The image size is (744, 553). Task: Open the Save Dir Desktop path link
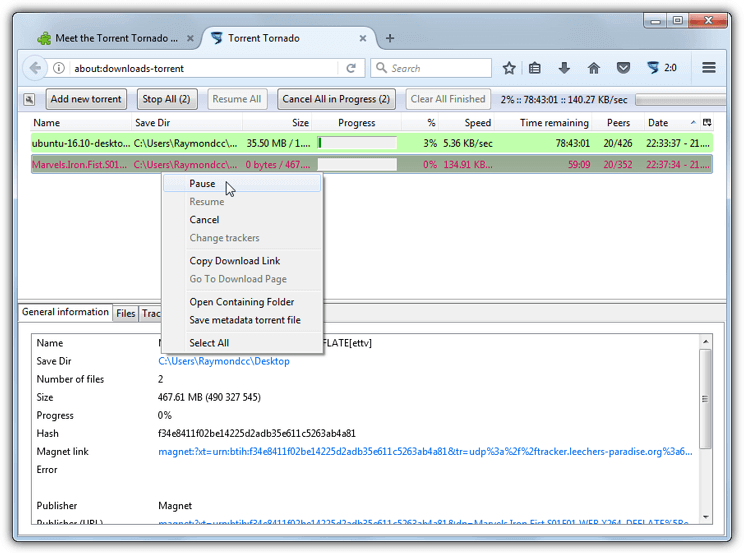click(x=224, y=361)
